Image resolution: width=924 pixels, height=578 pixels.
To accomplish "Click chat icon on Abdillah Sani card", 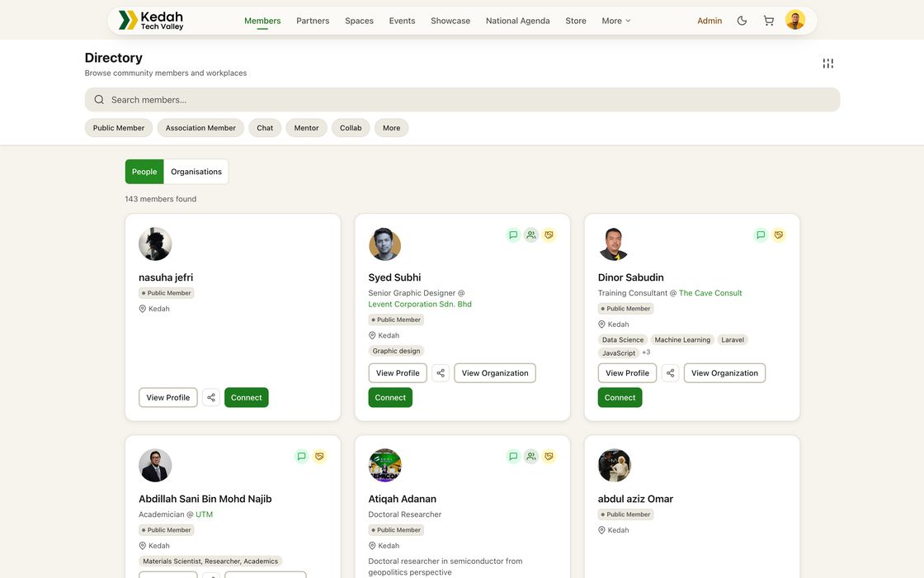I will (x=301, y=456).
